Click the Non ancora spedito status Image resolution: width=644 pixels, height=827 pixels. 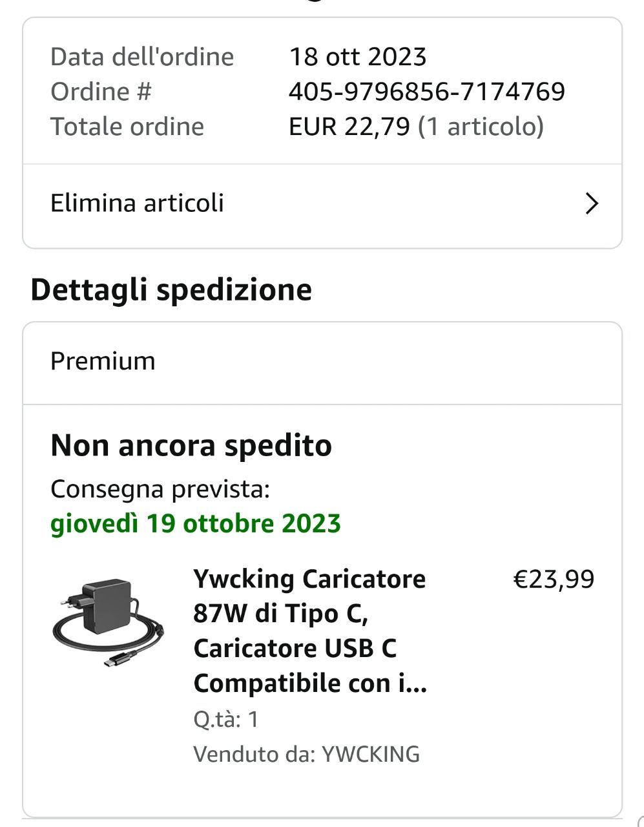(x=191, y=445)
